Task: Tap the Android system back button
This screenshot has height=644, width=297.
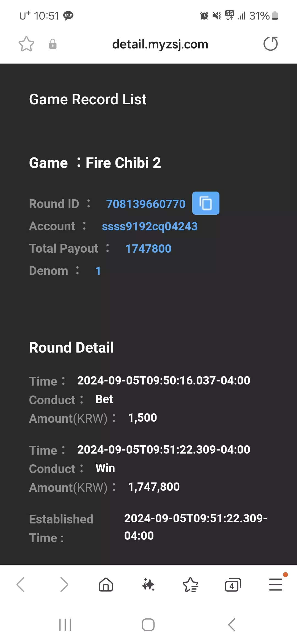Action: [232, 625]
